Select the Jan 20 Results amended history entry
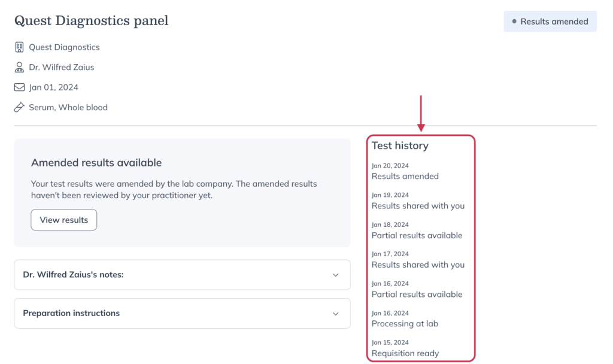The height and width of the screenshot is (364, 613). tap(405, 171)
